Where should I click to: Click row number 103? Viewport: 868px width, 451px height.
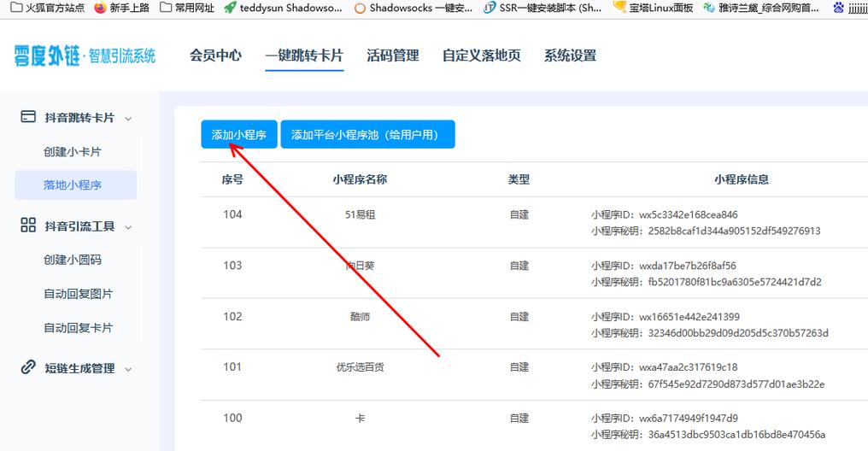click(232, 265)
